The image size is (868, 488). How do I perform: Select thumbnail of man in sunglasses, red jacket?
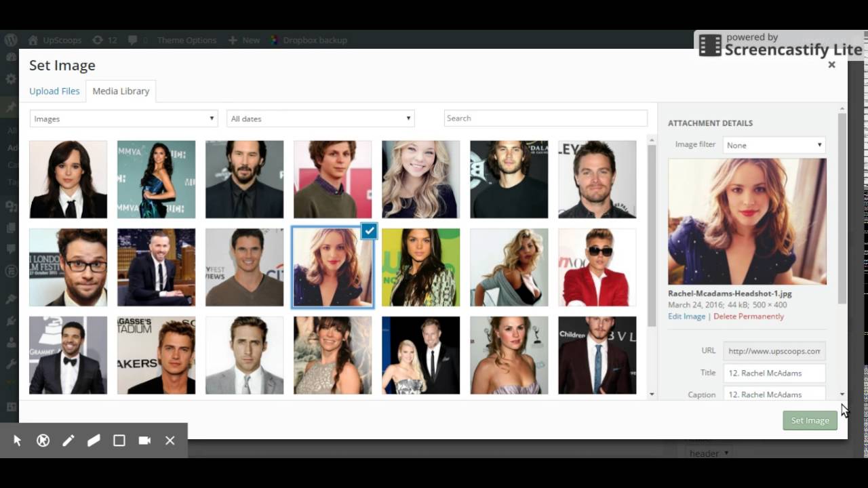tap(597, 267)
